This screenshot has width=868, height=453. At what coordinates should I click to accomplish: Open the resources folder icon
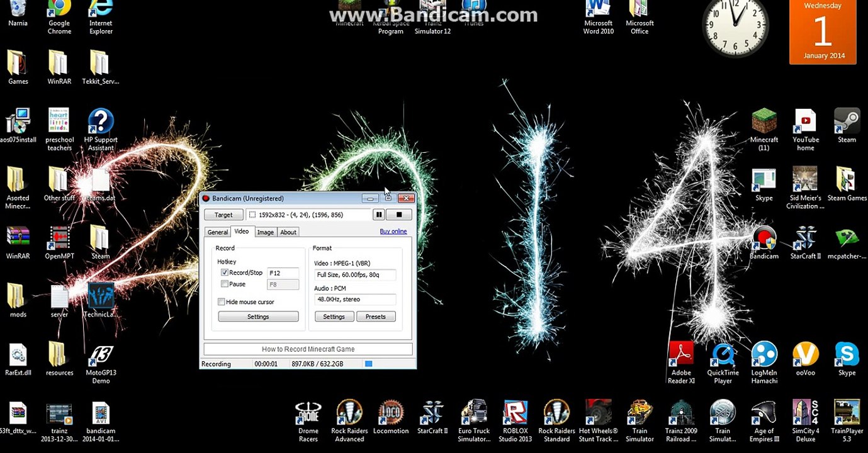click(59, 359)
